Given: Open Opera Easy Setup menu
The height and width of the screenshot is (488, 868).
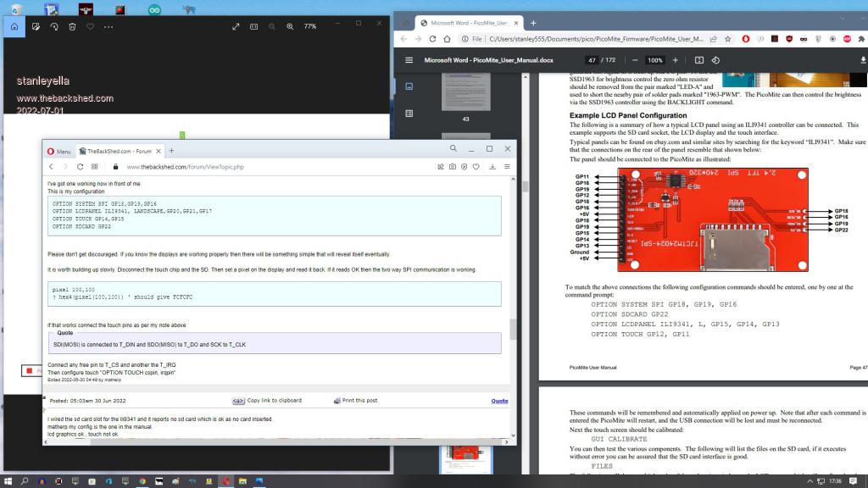Looking at the screenshot, I should pos(507,167).
